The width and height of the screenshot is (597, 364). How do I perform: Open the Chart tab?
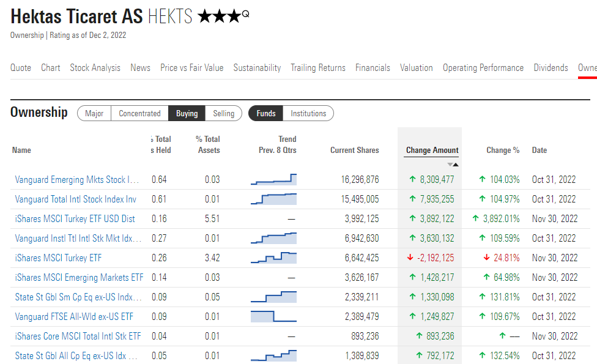(x=51, y=68)
